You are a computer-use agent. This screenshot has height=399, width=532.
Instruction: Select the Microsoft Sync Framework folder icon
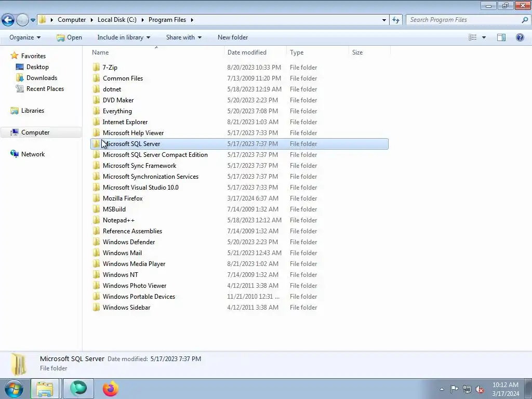tap(96, 165)
